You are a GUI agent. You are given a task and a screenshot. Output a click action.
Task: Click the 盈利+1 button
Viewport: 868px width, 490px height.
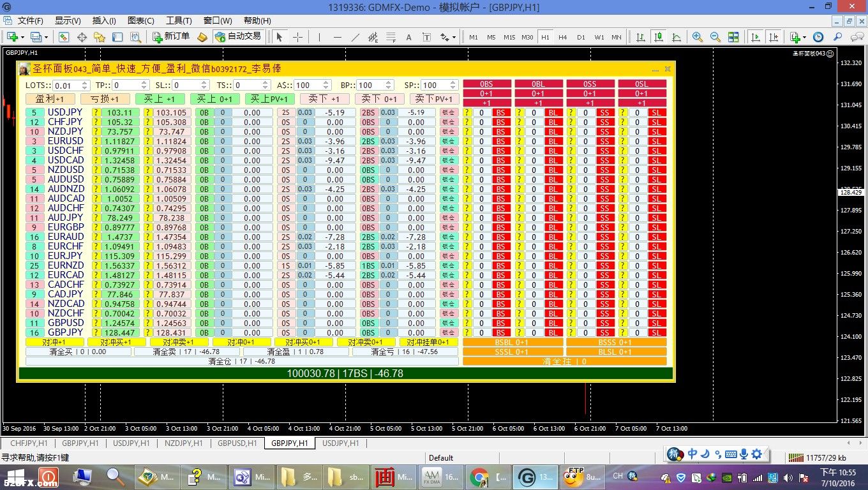coord(50,99)
